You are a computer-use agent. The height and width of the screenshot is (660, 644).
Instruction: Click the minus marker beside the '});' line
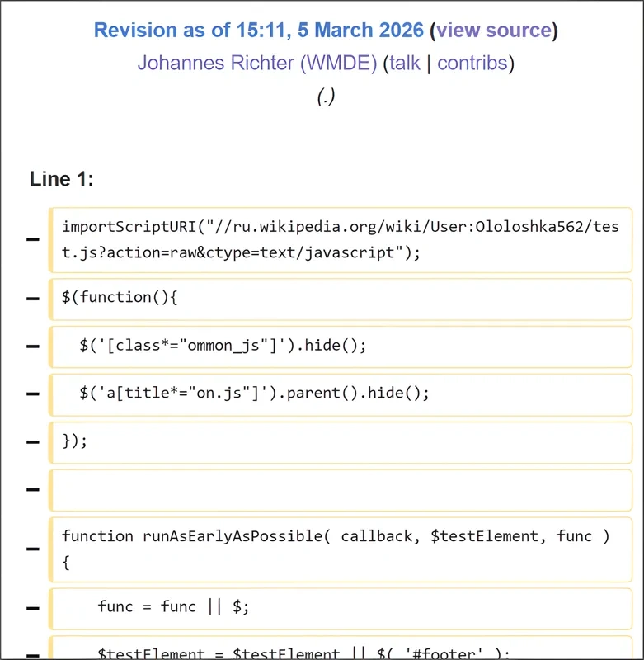(33, 441)
